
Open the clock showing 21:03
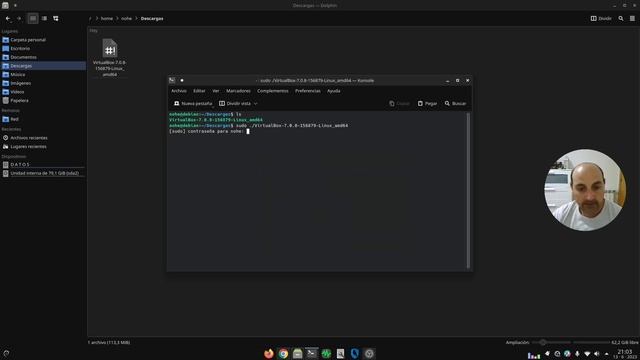[624, 354]
